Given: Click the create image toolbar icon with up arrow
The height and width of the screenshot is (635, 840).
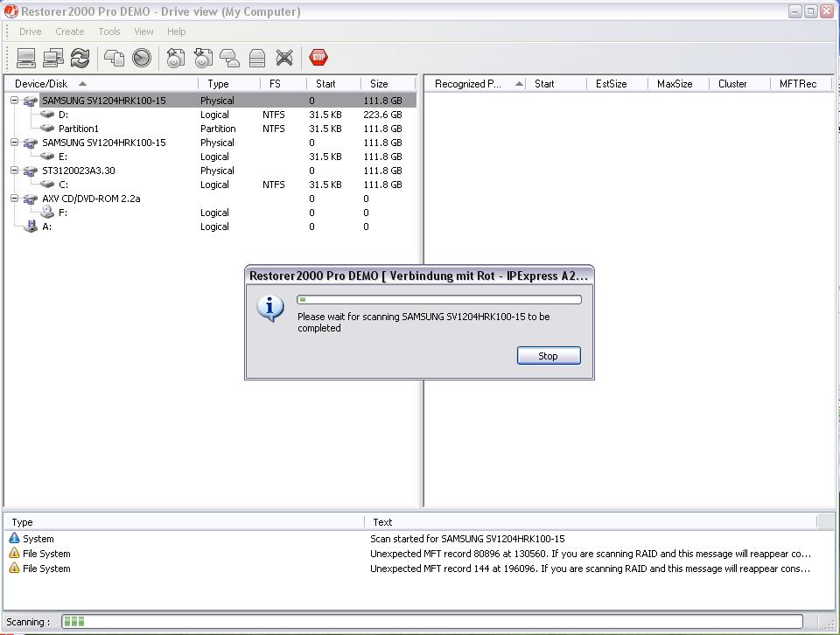Looking at the screenshot, I should coord(176,58).
